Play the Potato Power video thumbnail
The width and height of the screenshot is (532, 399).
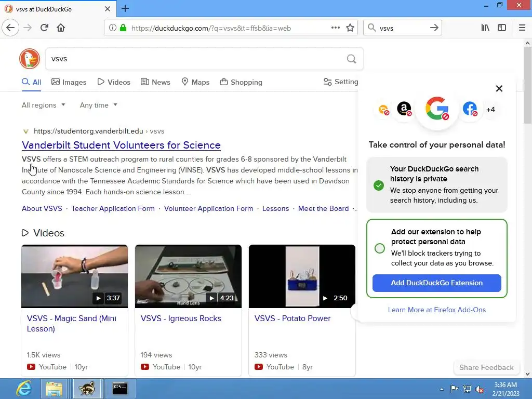click(x=302, y=276)
